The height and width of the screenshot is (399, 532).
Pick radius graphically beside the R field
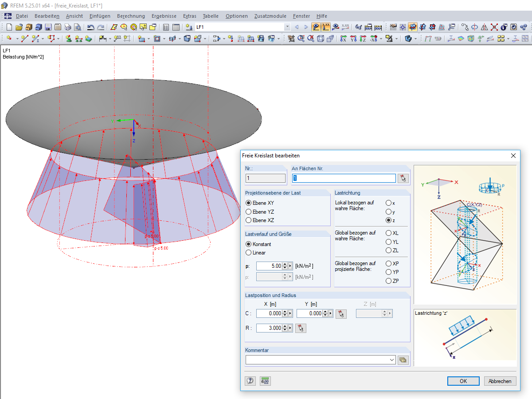click(301, 328)
